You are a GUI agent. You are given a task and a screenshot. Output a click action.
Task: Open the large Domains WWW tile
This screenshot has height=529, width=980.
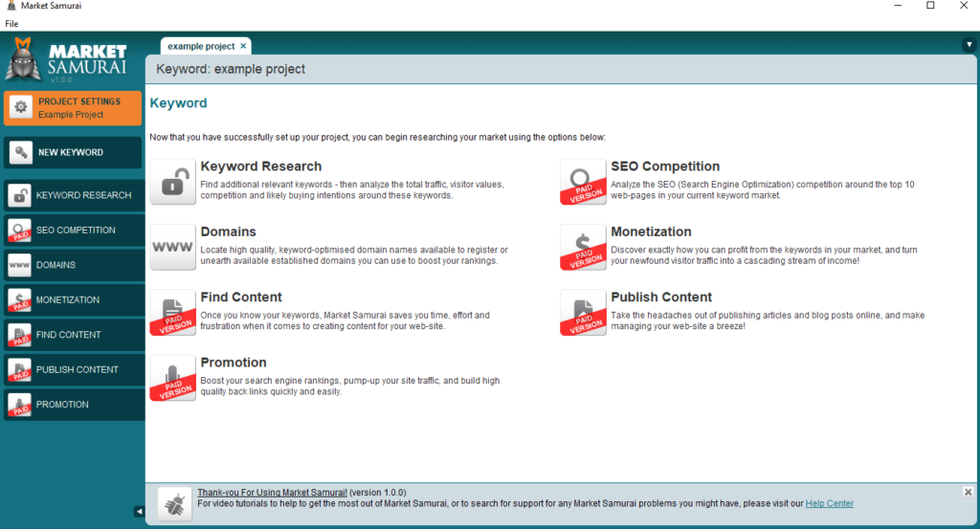tap(172, 248)
